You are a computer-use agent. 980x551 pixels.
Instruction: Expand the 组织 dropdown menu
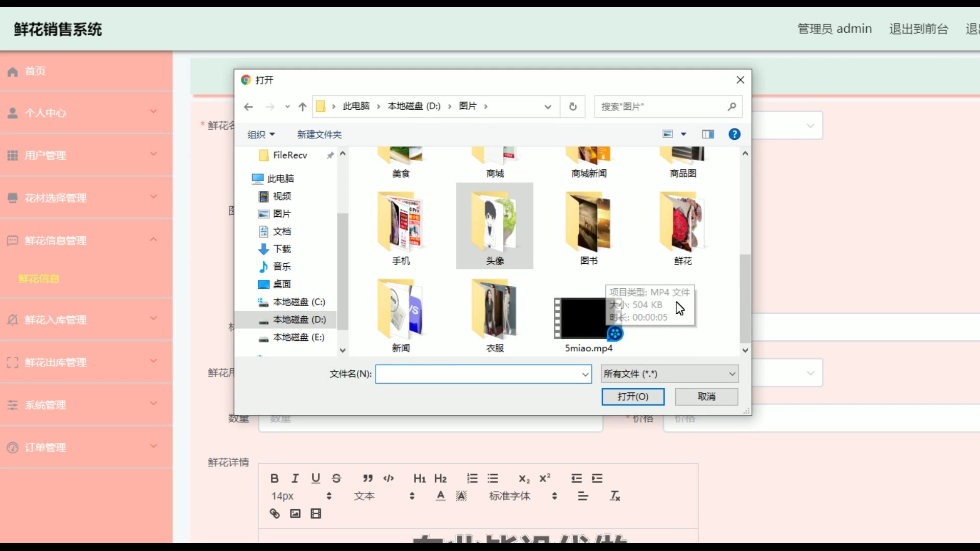(x=261, y=134)
